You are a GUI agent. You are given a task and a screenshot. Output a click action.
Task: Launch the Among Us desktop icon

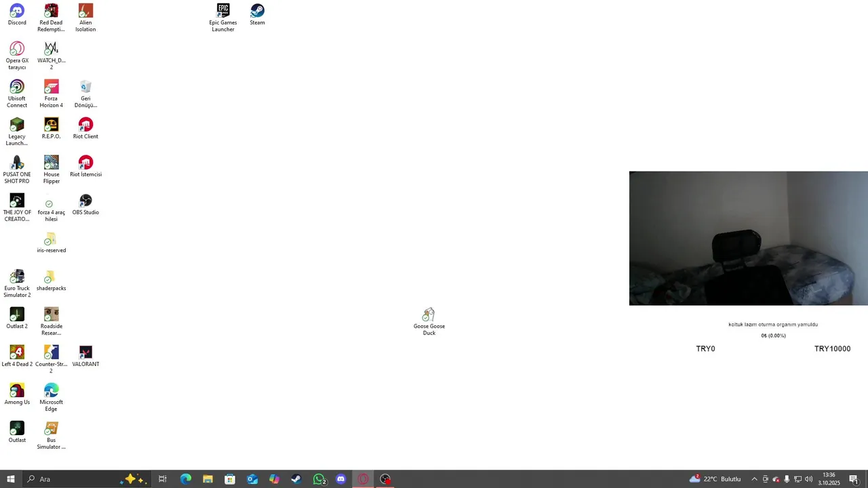[17, 394]
